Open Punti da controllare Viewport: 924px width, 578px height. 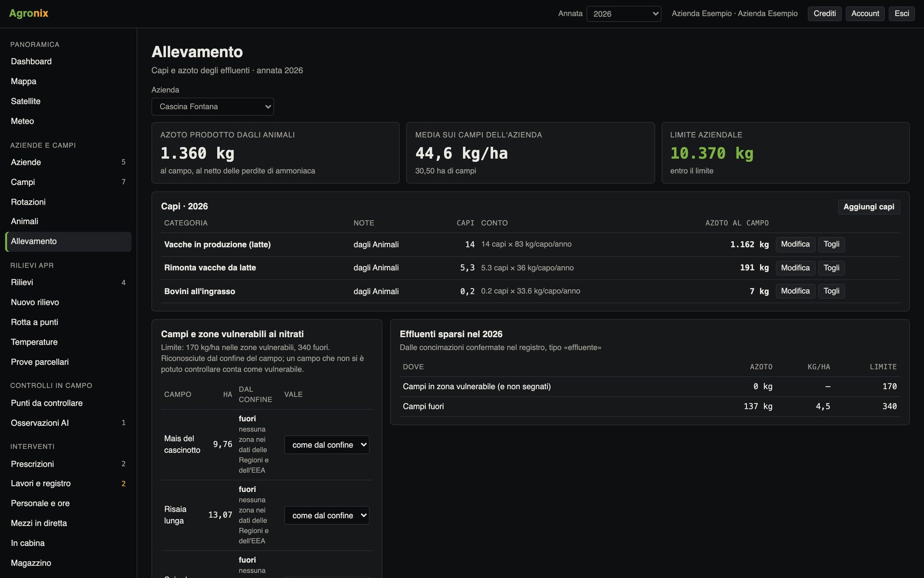[68, 403]
